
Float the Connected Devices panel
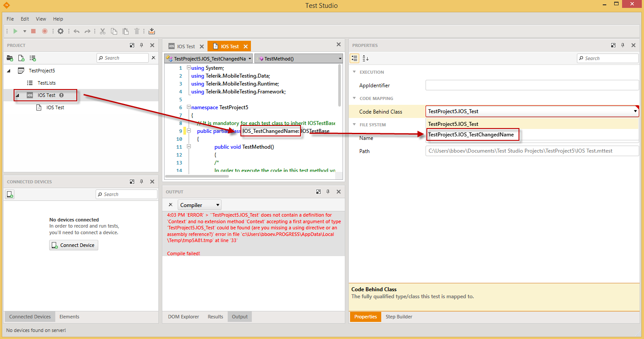(132, 182)
